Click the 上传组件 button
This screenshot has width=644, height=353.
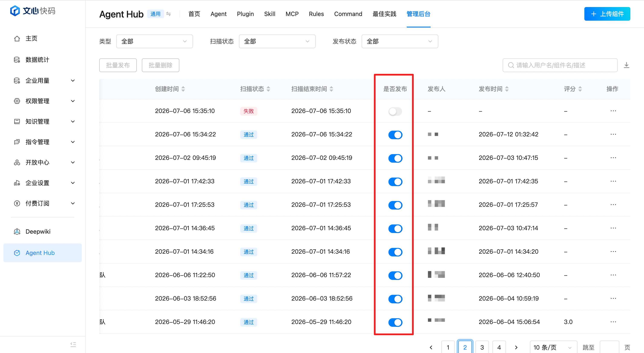(607, 14)
